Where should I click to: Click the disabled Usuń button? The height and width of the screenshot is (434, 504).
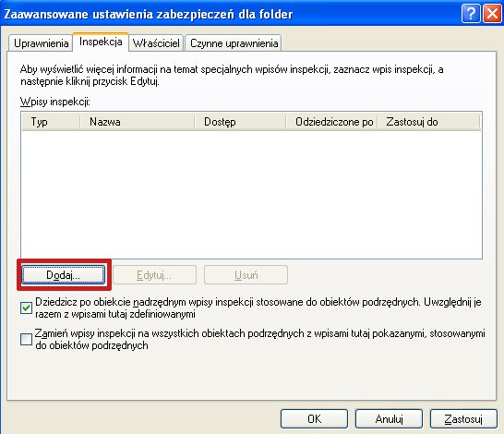(x=246, y=275)
